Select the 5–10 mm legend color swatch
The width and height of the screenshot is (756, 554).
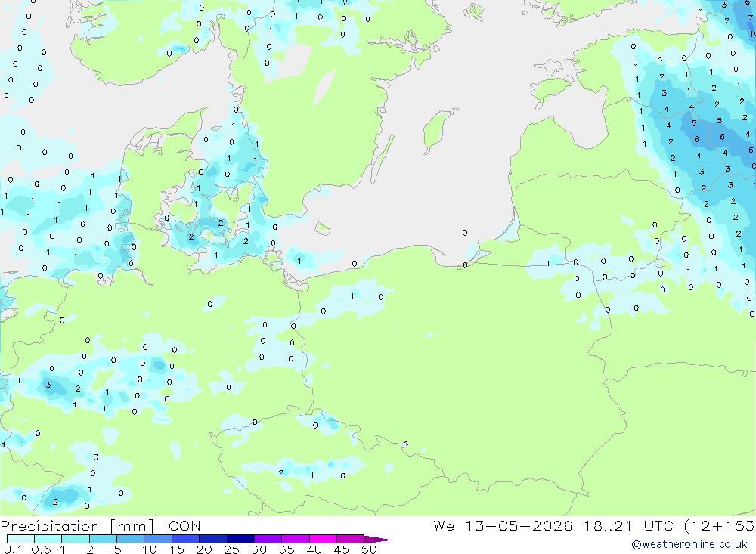pyautogui.click(x=131, y=539)
